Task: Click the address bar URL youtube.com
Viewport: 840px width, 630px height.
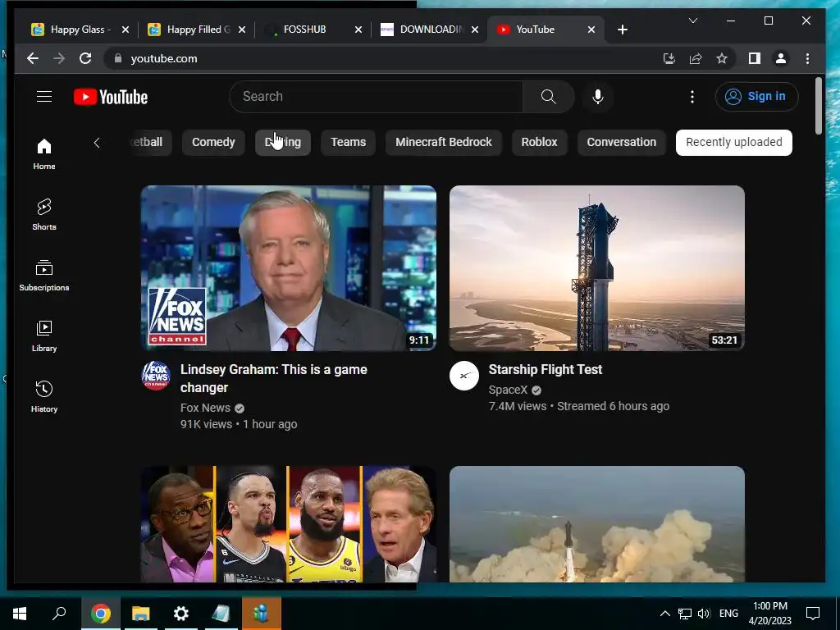Action: [x=164, y=58]
